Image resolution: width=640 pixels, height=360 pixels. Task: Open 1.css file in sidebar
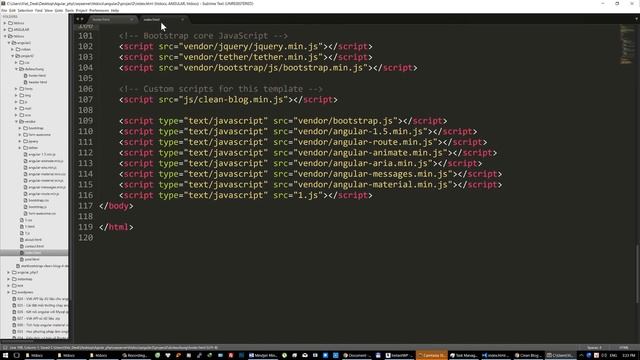[x=28, y=220]
